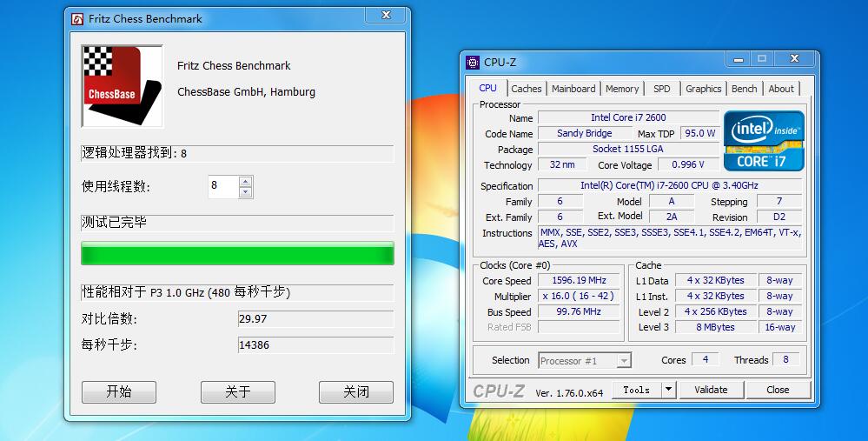This screenshot has height=441, width=868.
Task: Click the Threads count value 8
Action: coord(785,359)
